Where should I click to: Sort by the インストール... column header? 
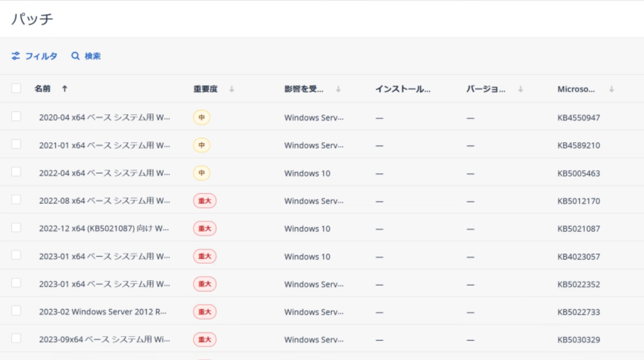click(x=402, y=89)
